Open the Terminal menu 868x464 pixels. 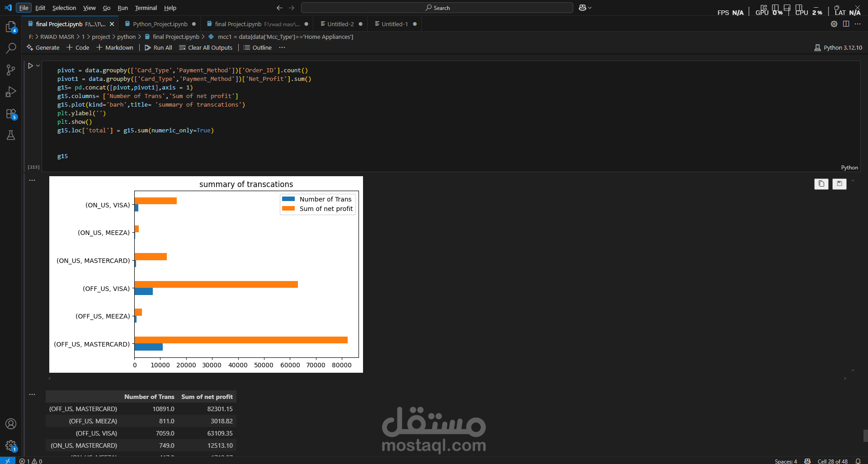(146, 8)
